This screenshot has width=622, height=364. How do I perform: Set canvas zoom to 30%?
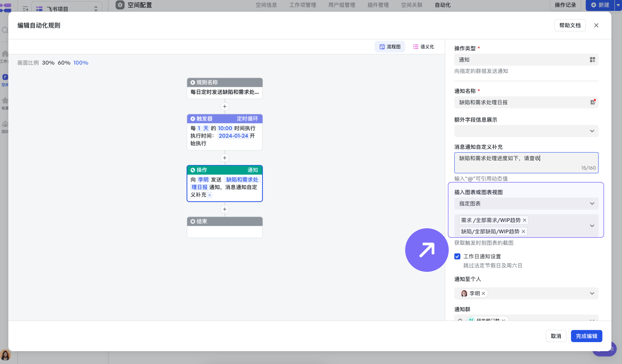pos(48,63)
